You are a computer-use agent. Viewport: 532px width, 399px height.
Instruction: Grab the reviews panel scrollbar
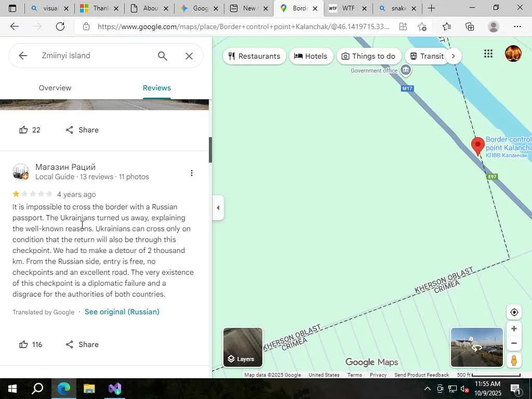[210, 150]
